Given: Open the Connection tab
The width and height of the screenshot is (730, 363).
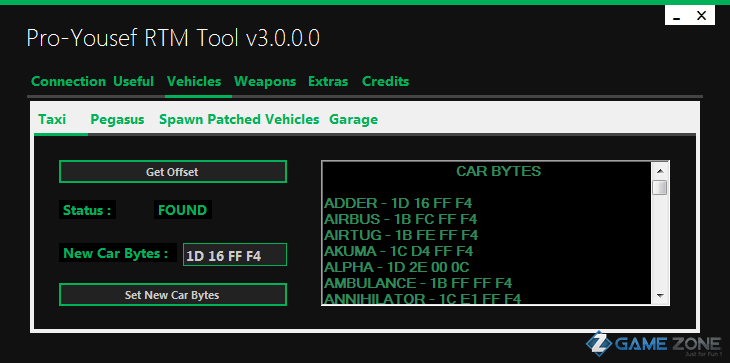Looking at the screenshot, I should pos(68,81).
